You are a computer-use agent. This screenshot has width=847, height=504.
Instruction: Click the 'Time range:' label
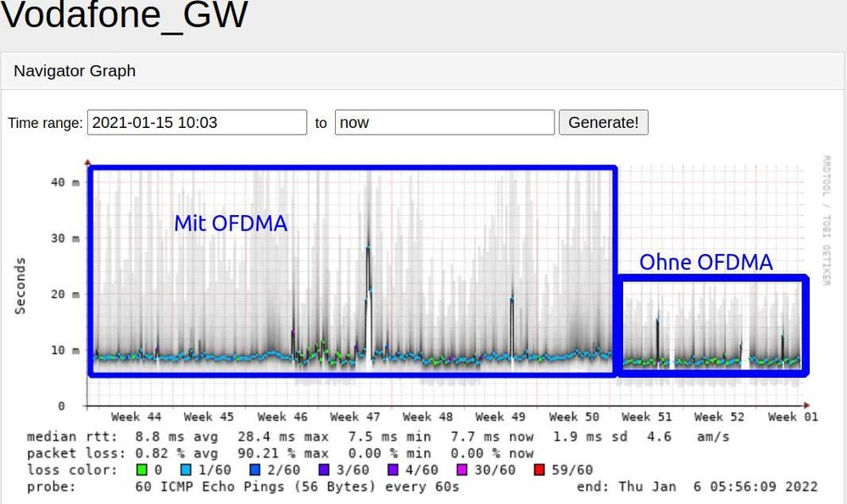[45, 123]
